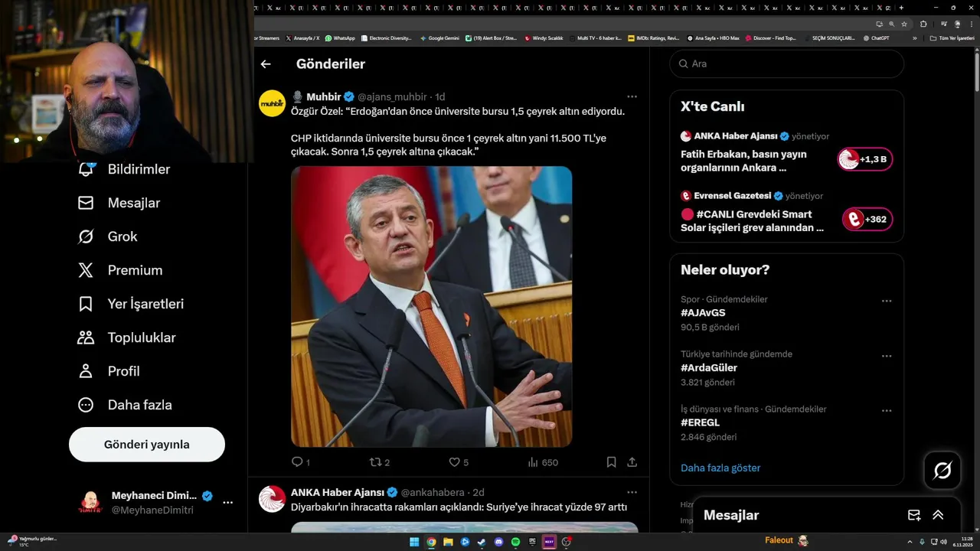
Task: Compose new message in Mesajlar drawer
Action: tap(914, 515)
